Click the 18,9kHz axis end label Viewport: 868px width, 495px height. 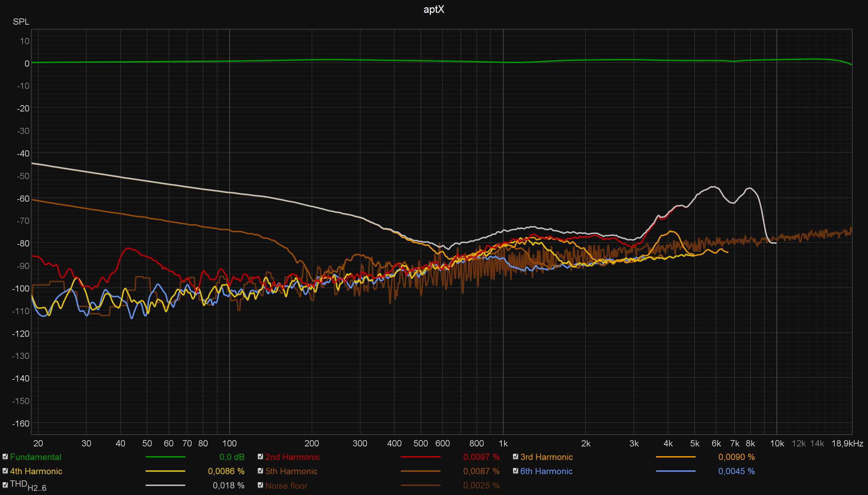tap(847, 444)
